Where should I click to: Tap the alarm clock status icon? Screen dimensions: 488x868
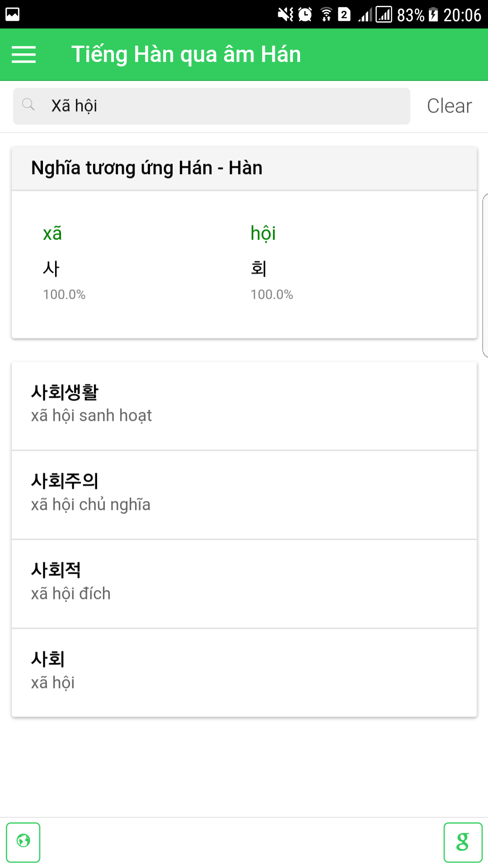pyautogui.click(x=305, y=14)
